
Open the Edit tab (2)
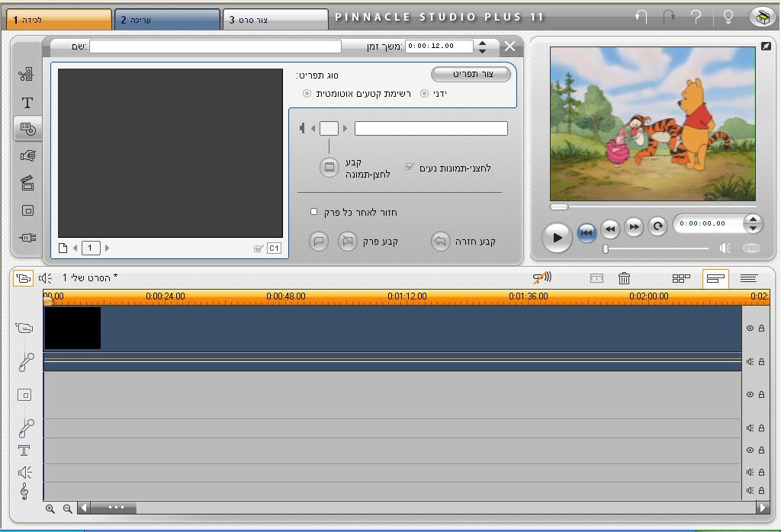[x=167, y=19]
